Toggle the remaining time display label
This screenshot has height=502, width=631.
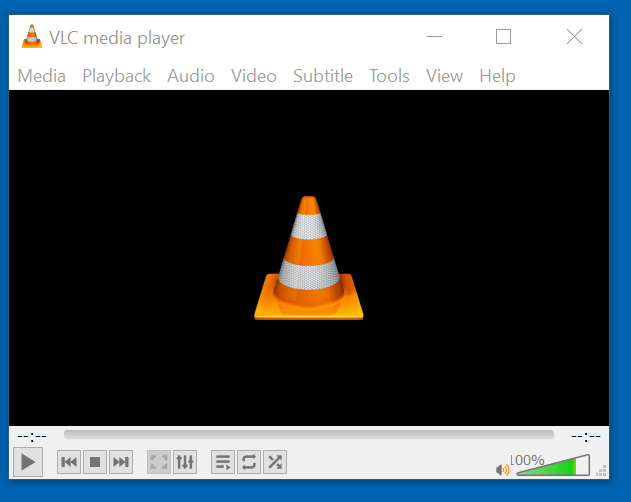pyautogui.click(x=586, y=436)
